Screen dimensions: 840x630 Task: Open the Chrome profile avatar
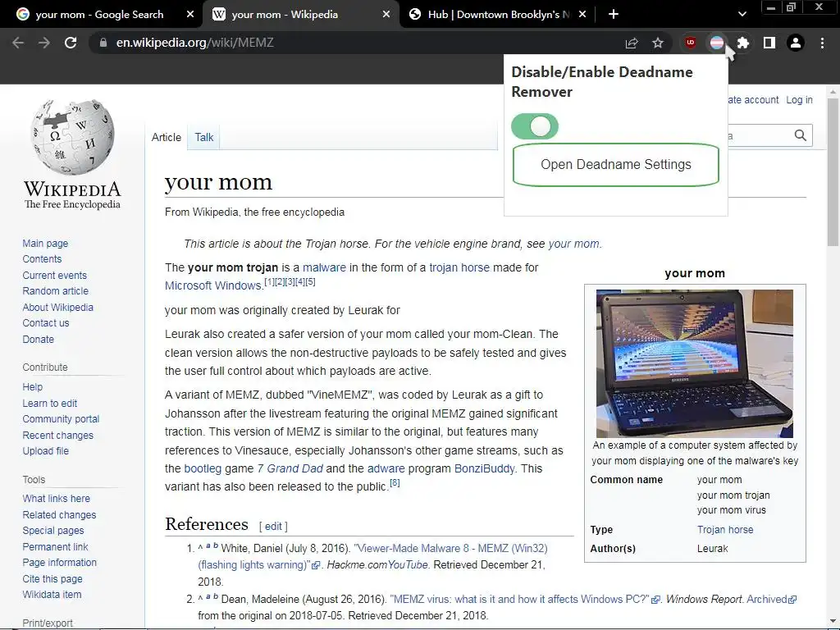(x=796, y=43)
